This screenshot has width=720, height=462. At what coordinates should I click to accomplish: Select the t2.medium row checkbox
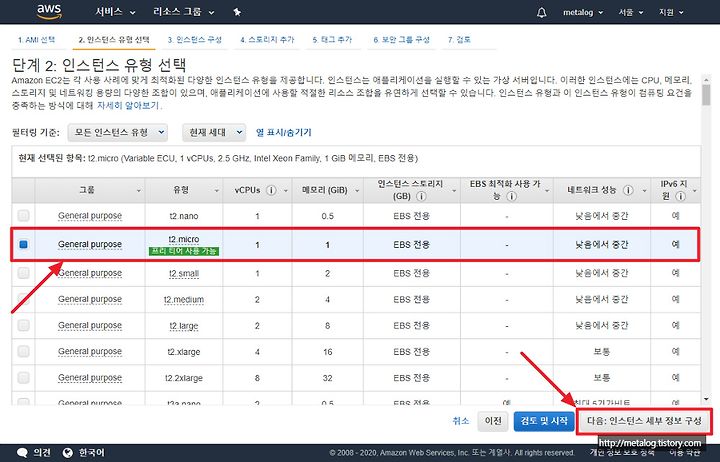(x=23, y=299)
